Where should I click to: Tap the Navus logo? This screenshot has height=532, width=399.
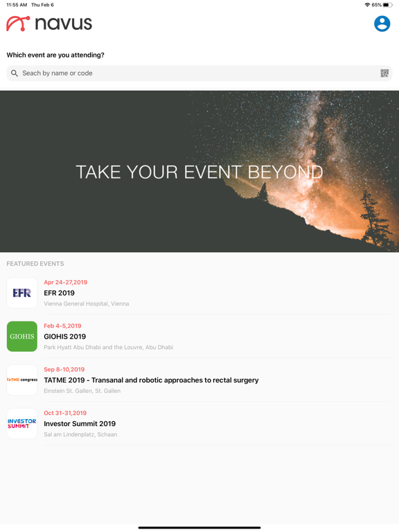click(x=49, y=24)
